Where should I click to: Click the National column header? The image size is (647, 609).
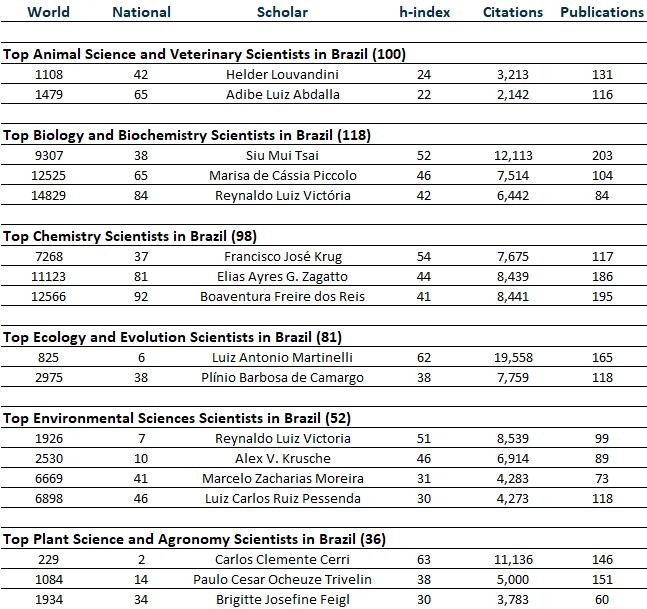click(x=142, y=12)
